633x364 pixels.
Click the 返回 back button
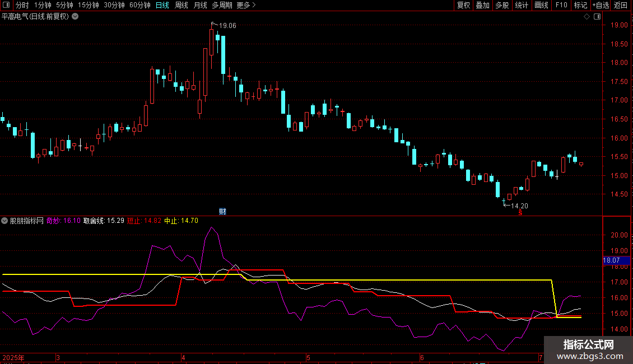(621, 5)
